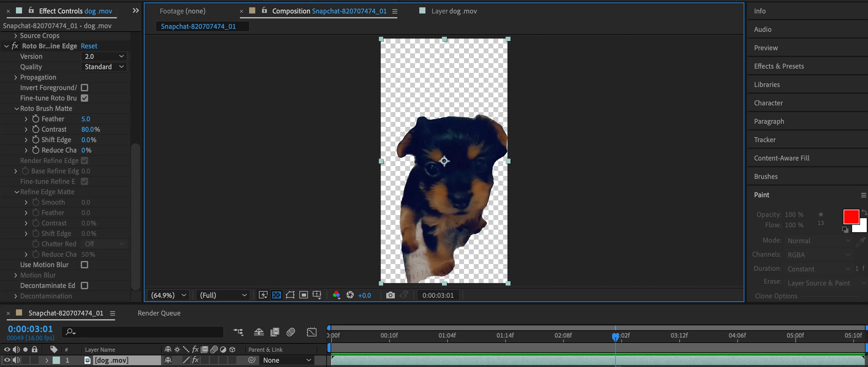The width and height of the screenshot is (868, 367).
Task: Click the timeline layer search field
Action: point(145,332)
